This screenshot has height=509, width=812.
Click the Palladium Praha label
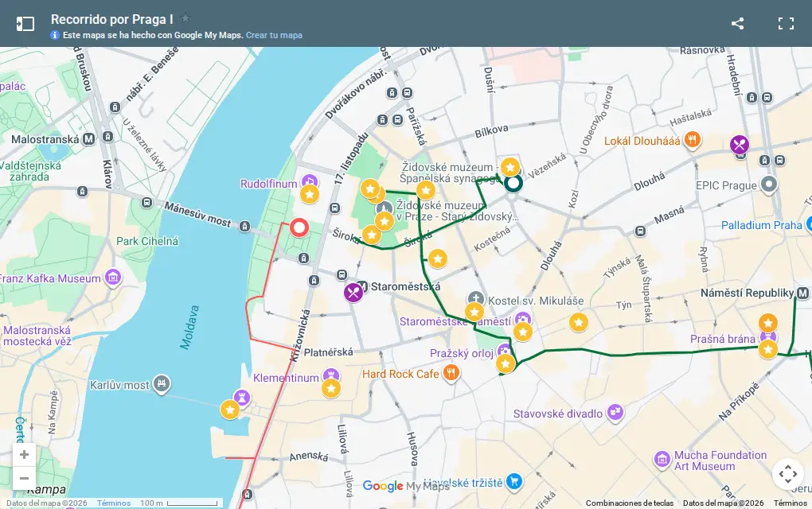(761, 225)
